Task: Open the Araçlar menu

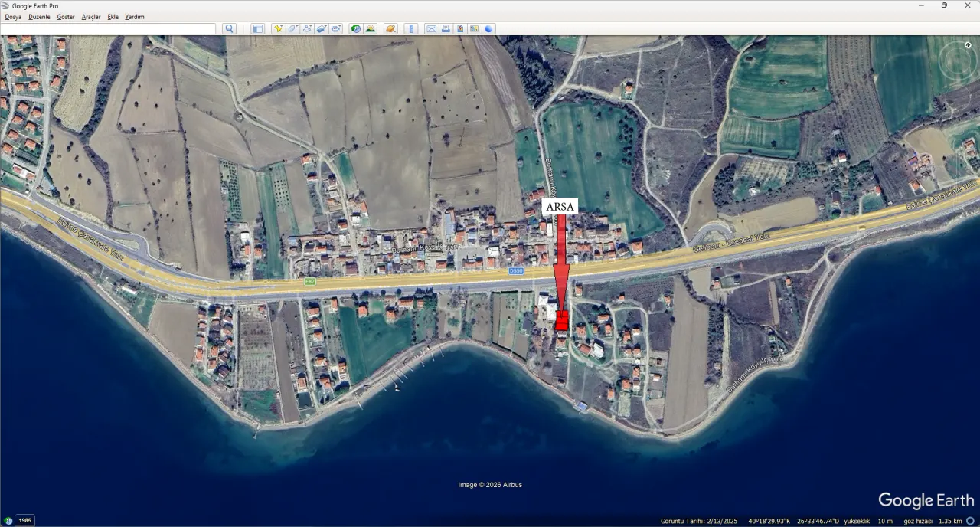Action: coord(91,17)
